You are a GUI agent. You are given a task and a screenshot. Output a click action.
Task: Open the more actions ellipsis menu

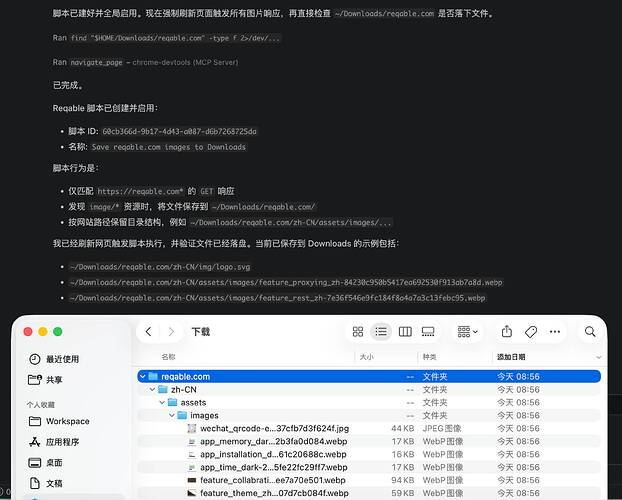tap(555, 331)
